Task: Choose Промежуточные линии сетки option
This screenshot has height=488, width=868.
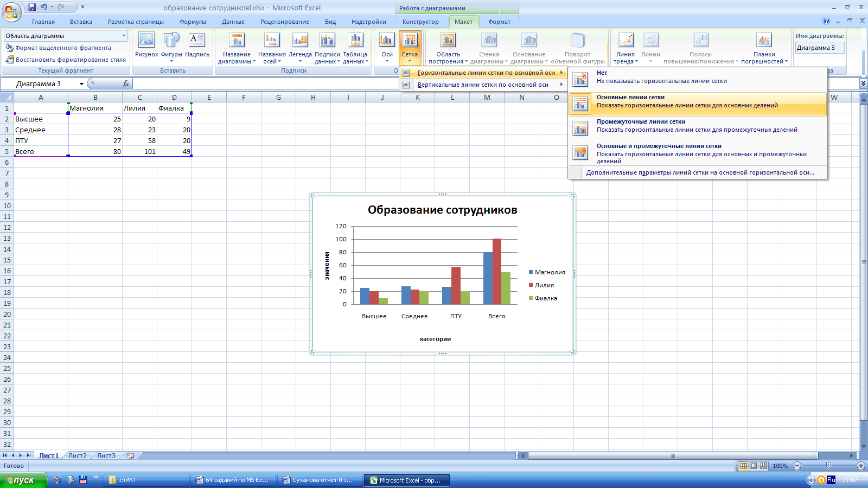Action: tap(698, 128)
